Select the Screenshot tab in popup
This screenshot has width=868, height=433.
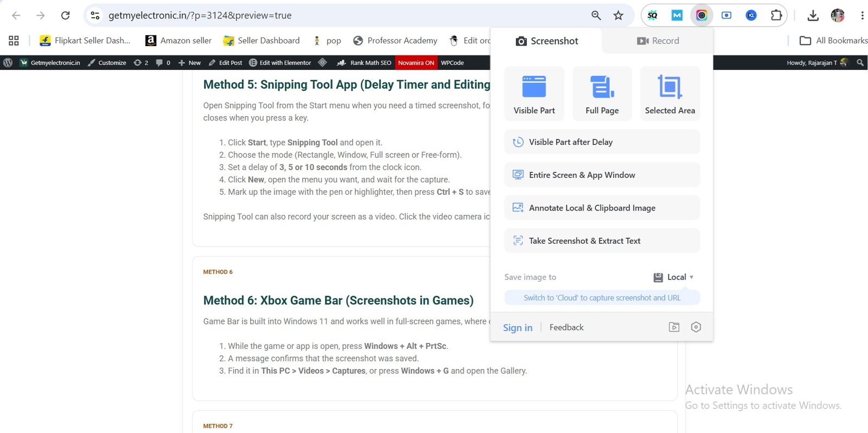(547, 41)
